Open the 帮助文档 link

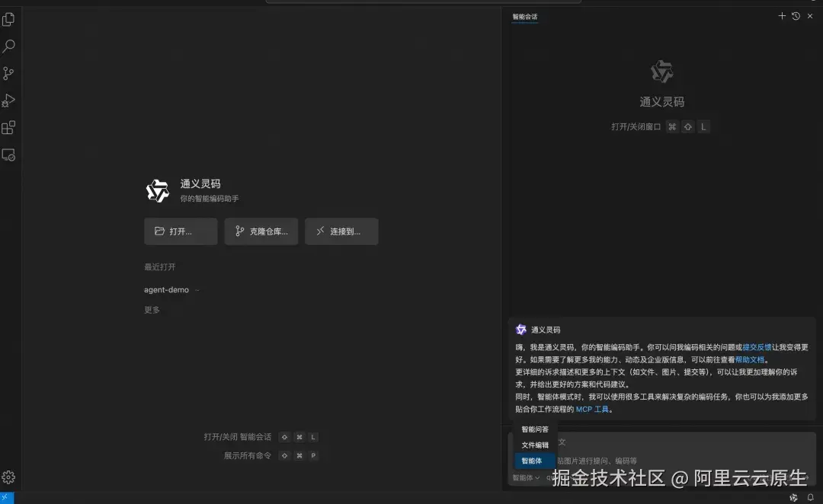pyautogui.click(x=749, y=359)
